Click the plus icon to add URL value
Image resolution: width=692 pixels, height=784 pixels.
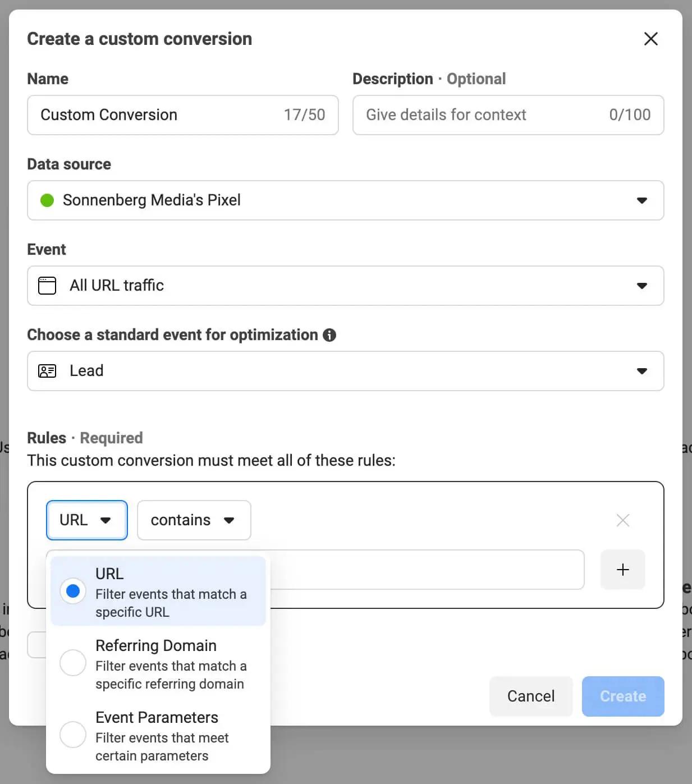[x=622, y=570]
